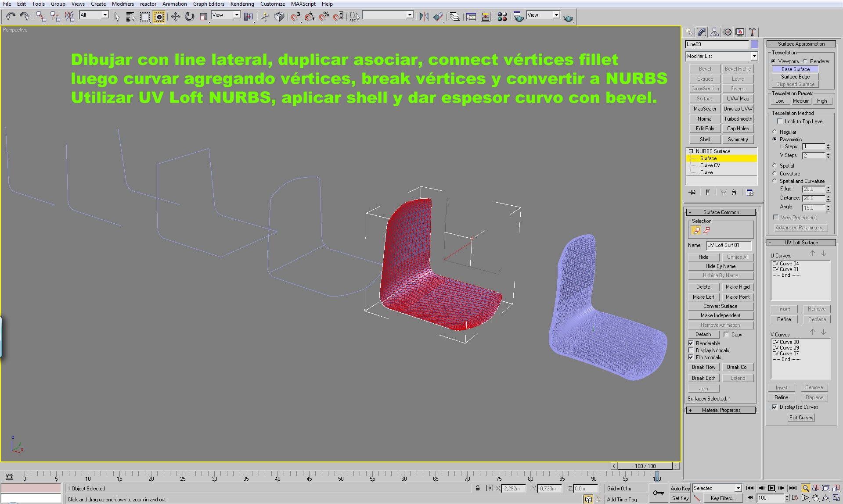
Task: Click the Convert Surface button
Action: (x=720, y=306)
